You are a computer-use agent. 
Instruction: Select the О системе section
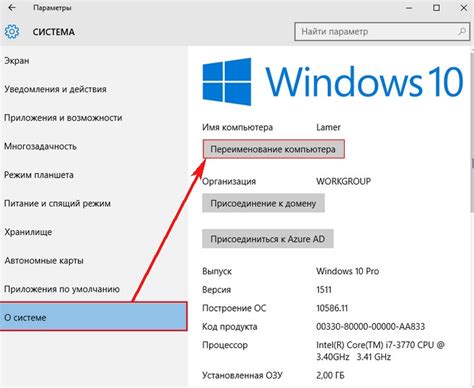pos(93,316)
